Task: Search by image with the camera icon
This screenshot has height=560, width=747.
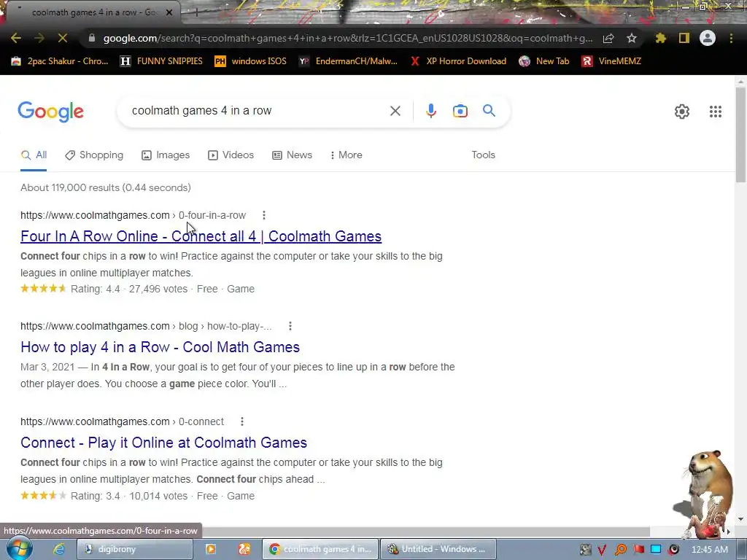Action: click(x=460, y=111)
